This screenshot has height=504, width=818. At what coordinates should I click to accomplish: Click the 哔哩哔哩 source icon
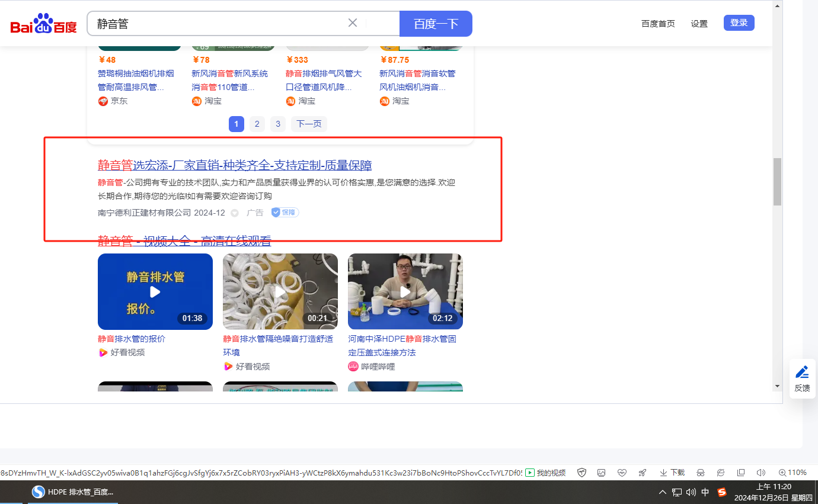pyautogui.click(x=353, y=367)
